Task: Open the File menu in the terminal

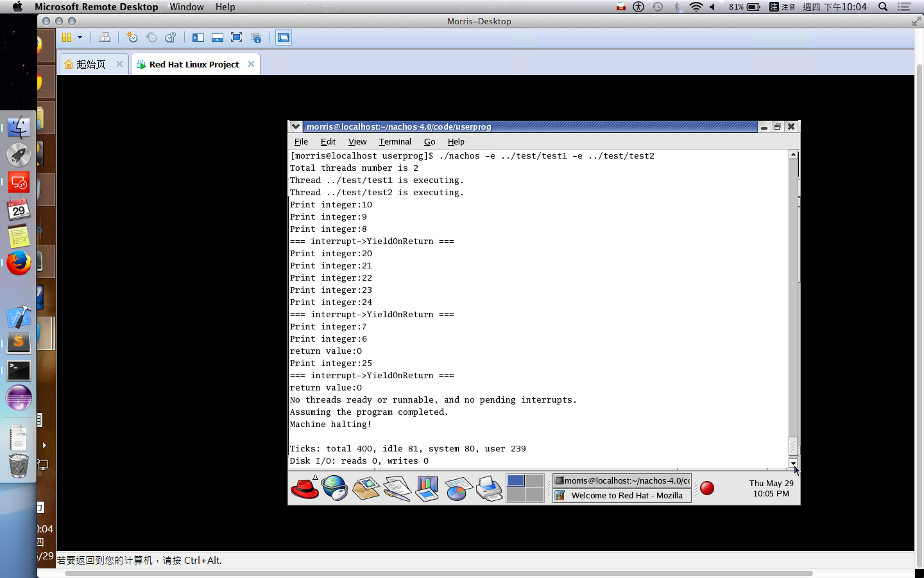Action: (300, 142)
